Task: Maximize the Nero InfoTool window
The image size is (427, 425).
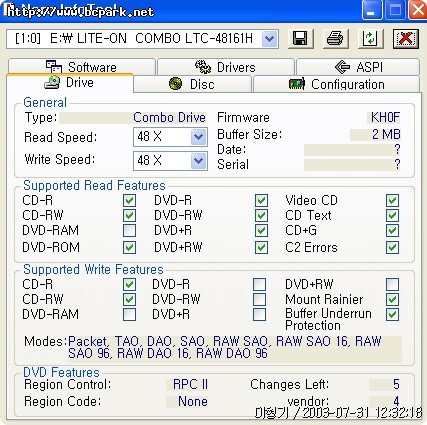Action: (x=395, y=10)
